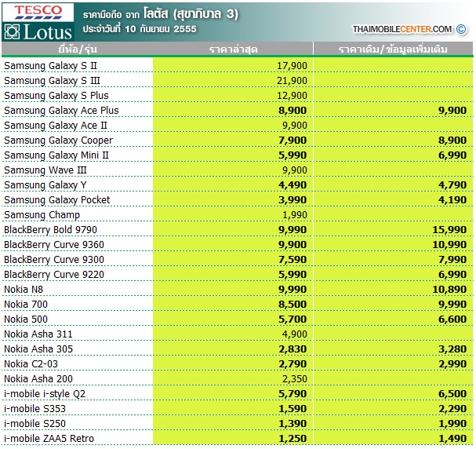Click the 21,900 price of Galaxy S III
The height and width of the screenshot is (449, 476).
point(292,81)
